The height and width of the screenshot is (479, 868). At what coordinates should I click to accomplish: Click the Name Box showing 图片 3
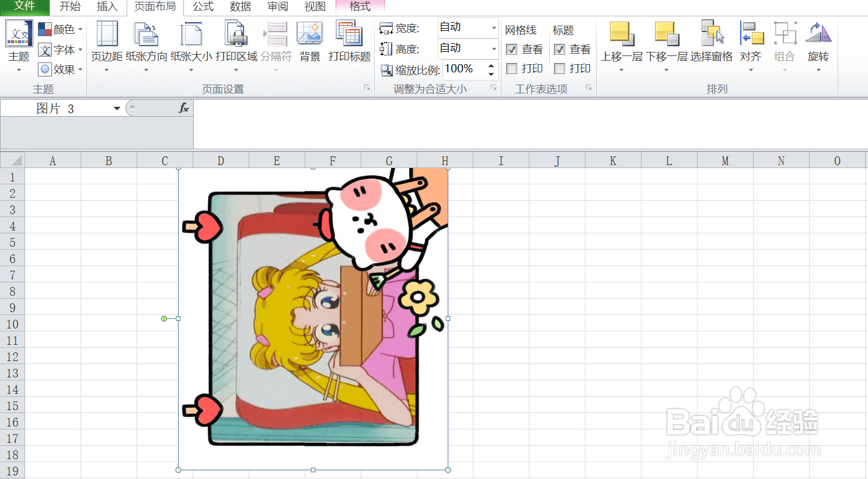pos(56,109)
